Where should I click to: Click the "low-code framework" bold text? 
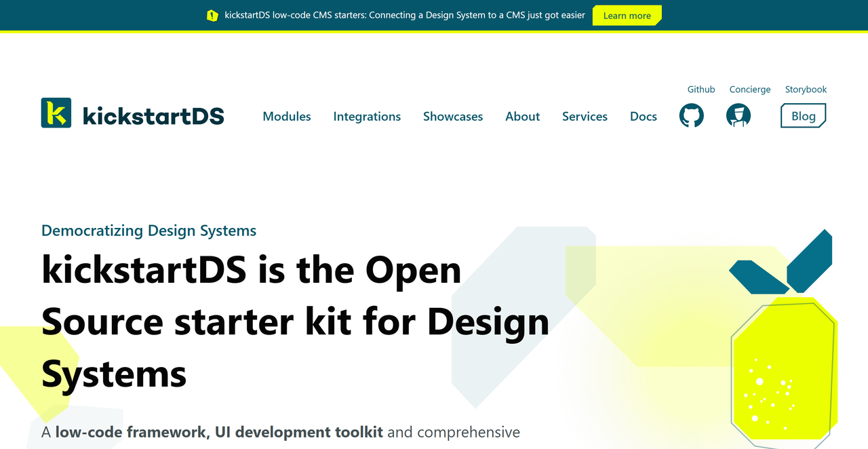click(x=132, y=432)
